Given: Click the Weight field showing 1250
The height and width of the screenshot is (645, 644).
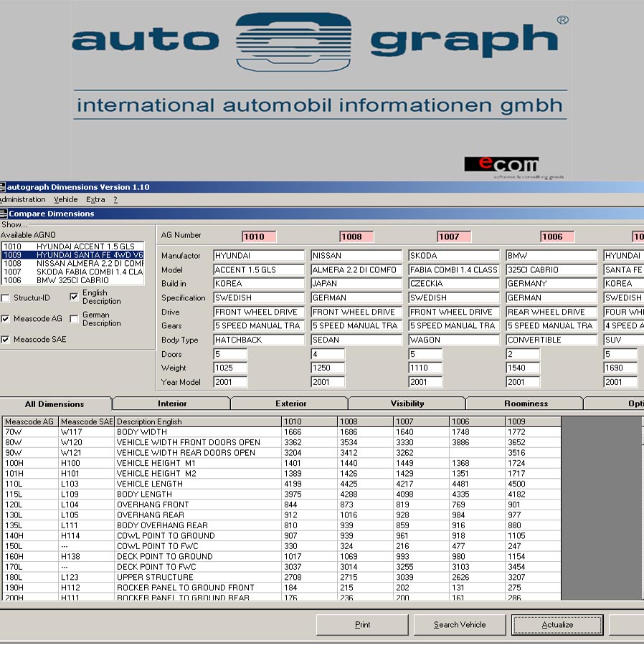Looking at the screenshot, I should click(328, 368).
